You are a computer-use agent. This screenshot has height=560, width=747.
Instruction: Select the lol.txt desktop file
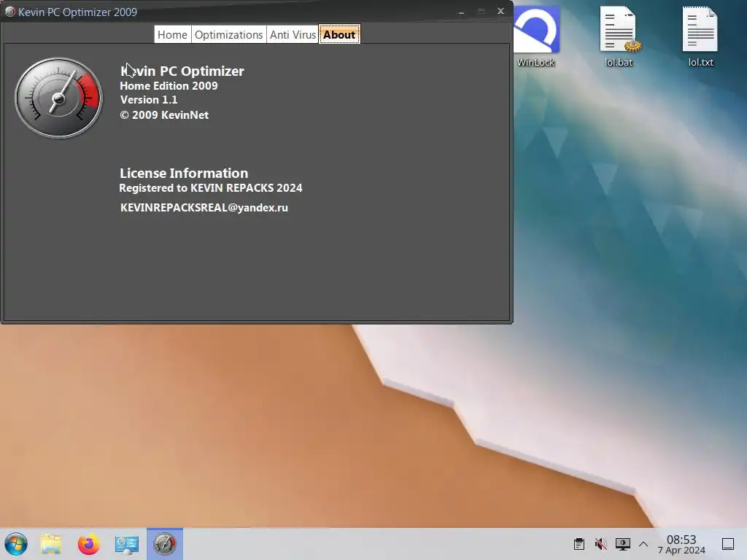point(700,36)
